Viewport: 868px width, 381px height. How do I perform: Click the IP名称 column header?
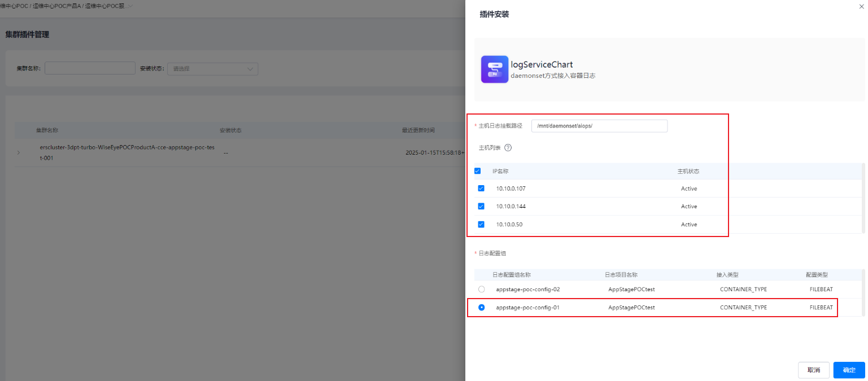coord(500,171)
